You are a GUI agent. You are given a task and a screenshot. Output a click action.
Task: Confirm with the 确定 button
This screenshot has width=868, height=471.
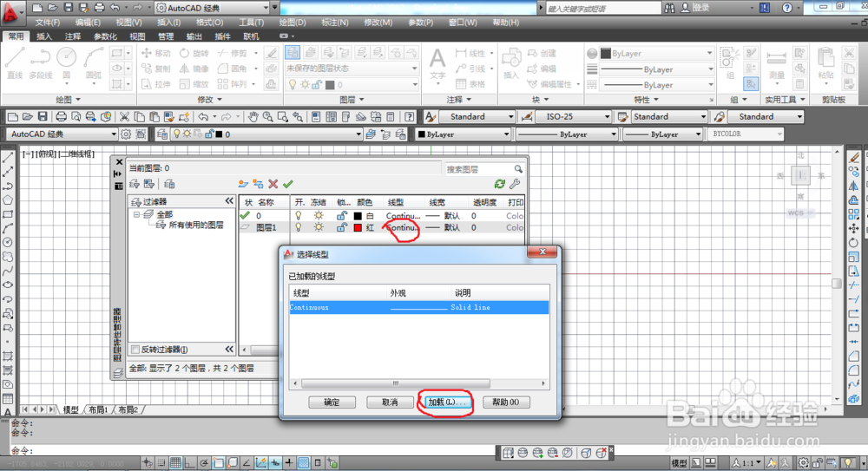pyautogui.click(x=332, y=402)
